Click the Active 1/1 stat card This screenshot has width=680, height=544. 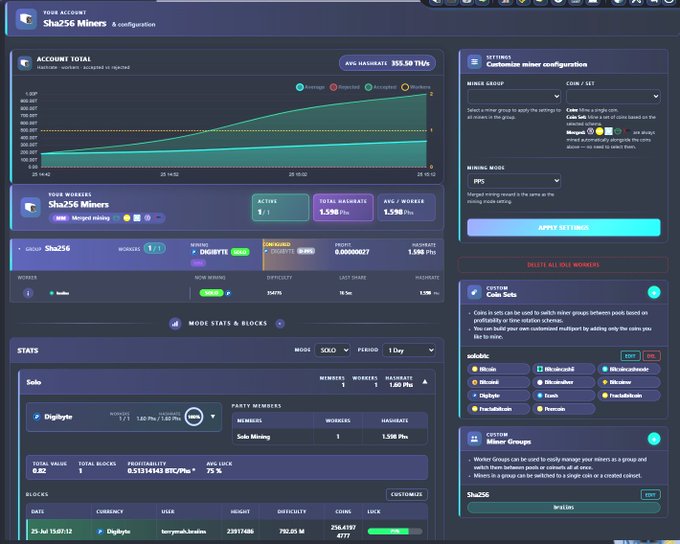[281, 207]
